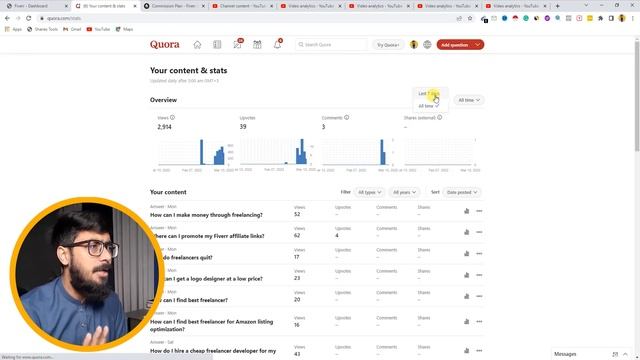640x360 pixels.
Task: Open the 'find best freelancer for Amazon listing' answer
Action: tap(211, 325)
